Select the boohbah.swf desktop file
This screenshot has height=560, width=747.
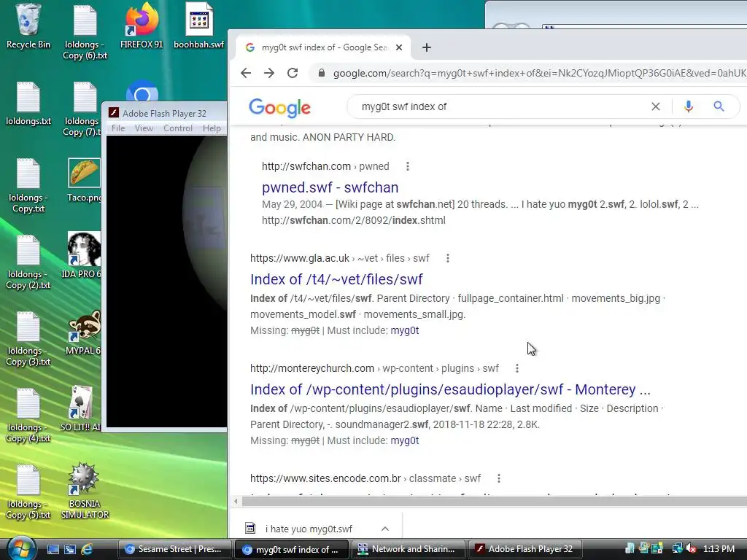coord(198,27)
